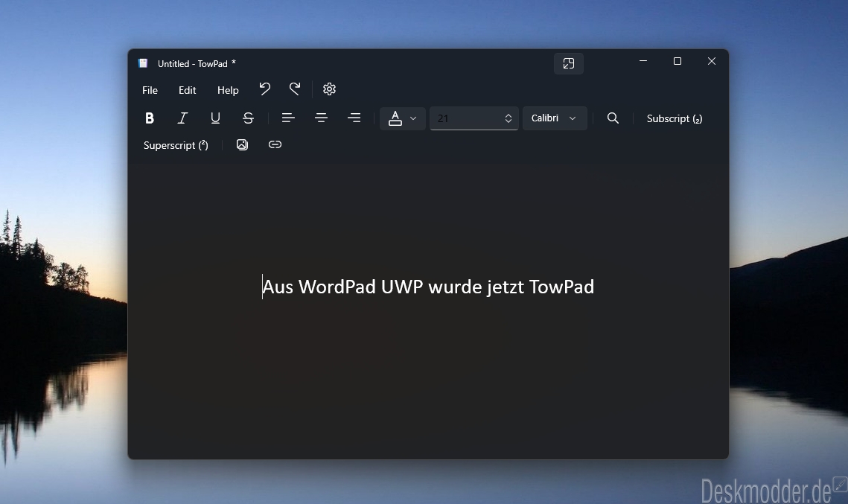Align text to the right
This screenshot has width=848, height=504.
click(x=354, y=118)
